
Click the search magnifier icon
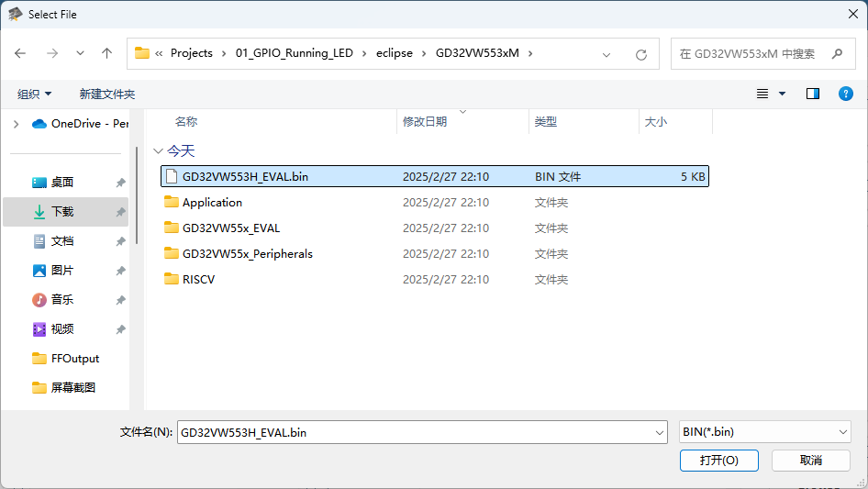[837, 54]
